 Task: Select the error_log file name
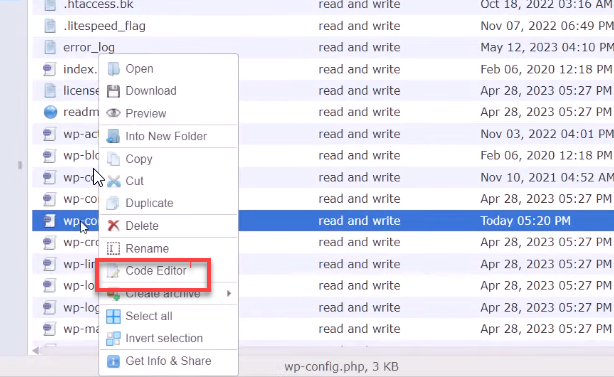click(89, 48)
